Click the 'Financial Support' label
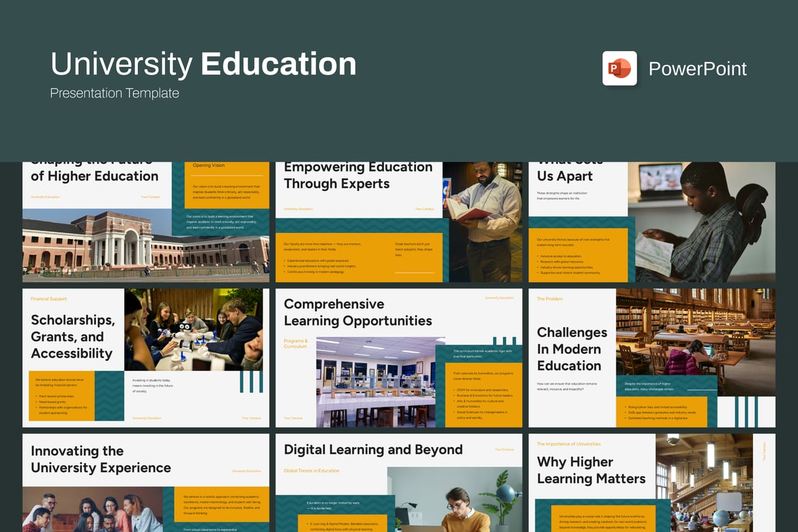This screenshot has width=798, height=532. (48, 299)
